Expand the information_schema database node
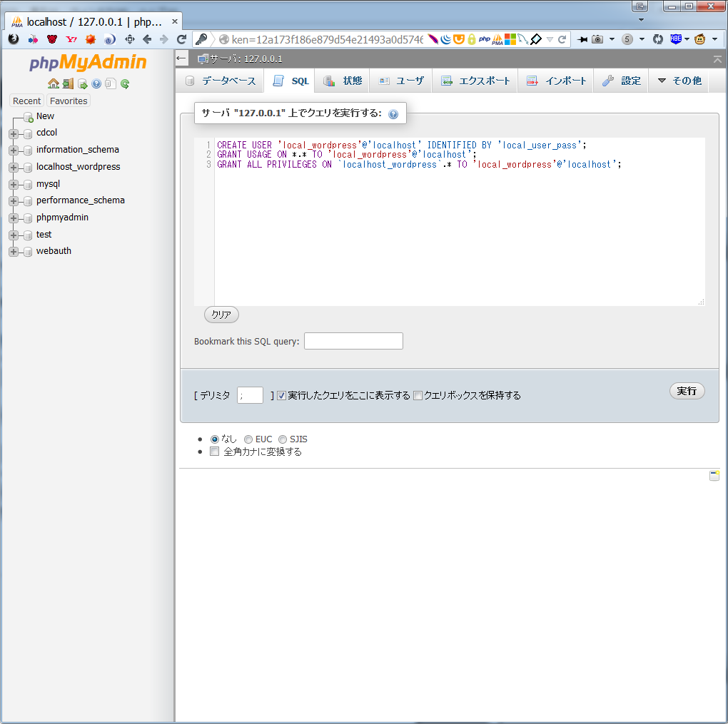728x724 pixels. [x=14, y=151]
